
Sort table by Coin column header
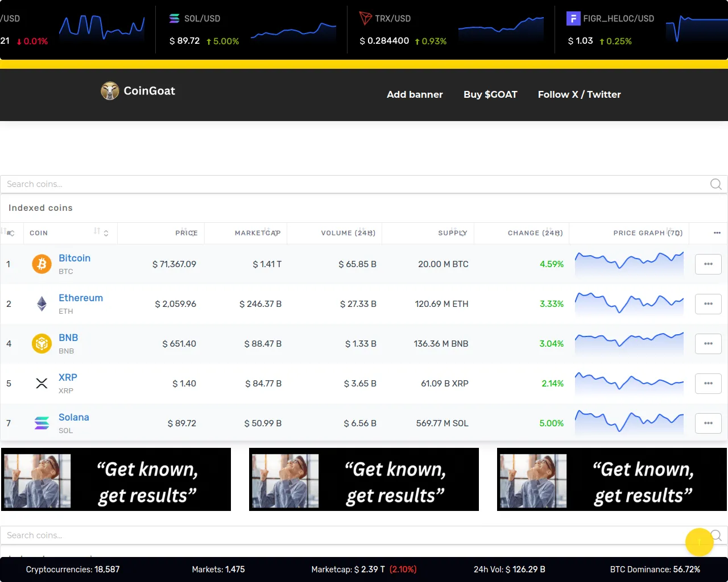click(39, 233)
